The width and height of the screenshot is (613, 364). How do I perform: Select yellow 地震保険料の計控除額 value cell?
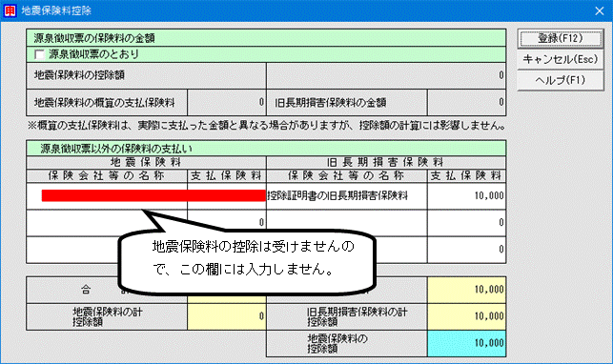(227, 316)
